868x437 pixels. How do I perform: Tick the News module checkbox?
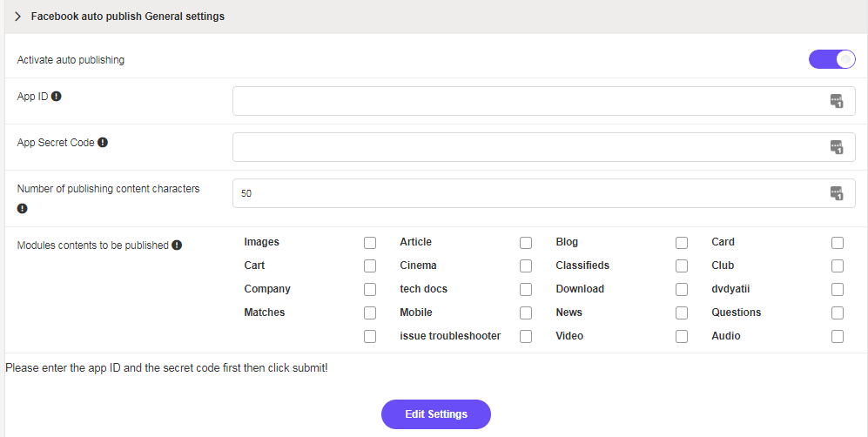tap(682, 313)
